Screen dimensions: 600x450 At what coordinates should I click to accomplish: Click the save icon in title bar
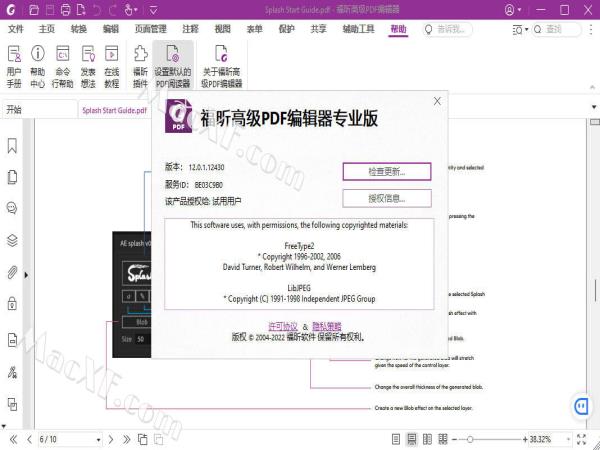(50, 10)
